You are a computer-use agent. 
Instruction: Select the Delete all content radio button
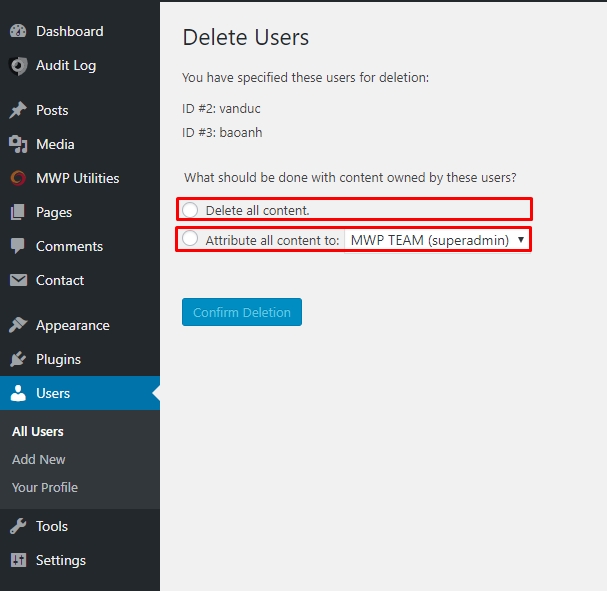click(190, 210)
